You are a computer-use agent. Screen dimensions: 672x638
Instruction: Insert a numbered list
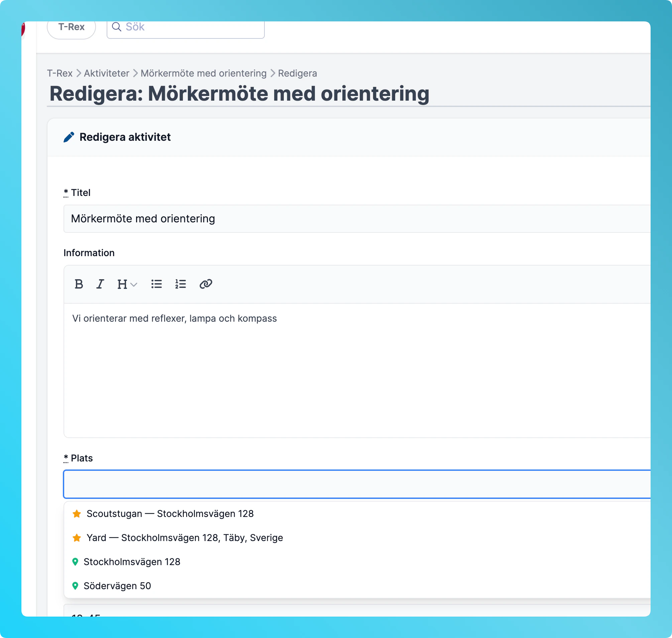pyautogui.click(x=181, y=284)
